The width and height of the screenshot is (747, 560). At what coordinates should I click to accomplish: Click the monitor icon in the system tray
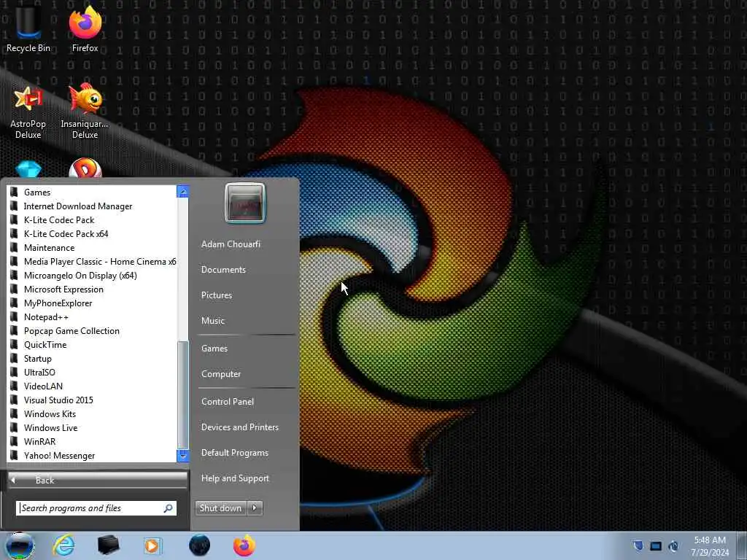(656, 546)
